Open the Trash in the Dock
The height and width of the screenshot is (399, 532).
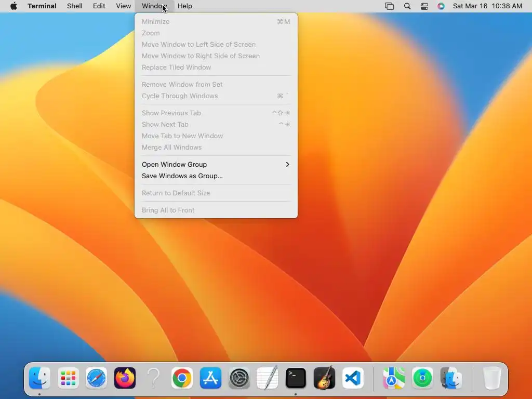492,378
